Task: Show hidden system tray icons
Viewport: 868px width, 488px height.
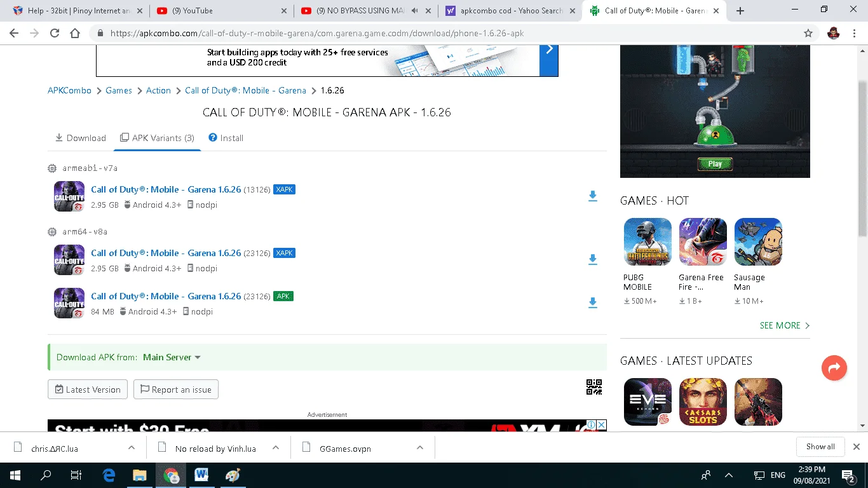Action: 729,475
